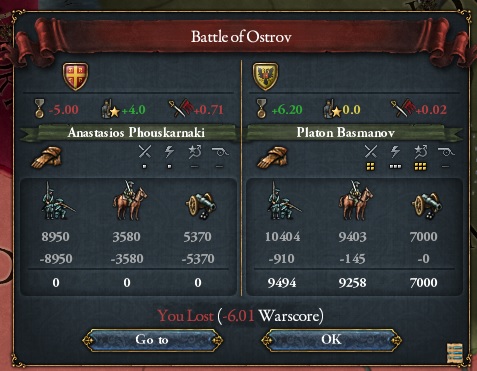
Task: Click Anastasios Phouskarnaki's leader glove icon
Action: pos(47,157)
